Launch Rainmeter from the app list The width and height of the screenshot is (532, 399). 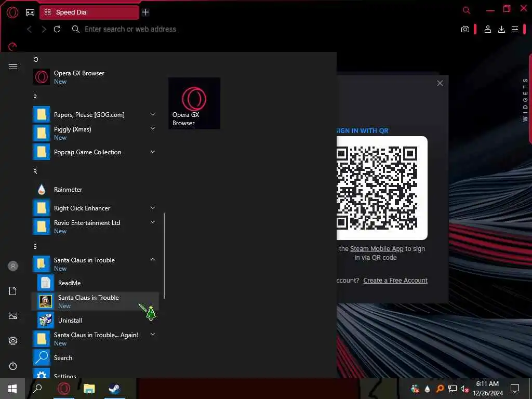[95, 189]
